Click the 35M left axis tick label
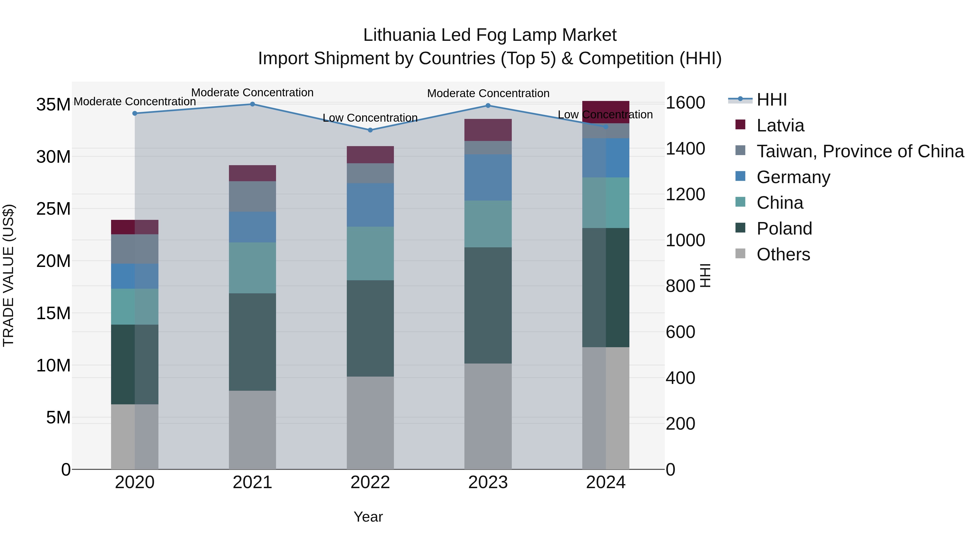Image resolution: width=980 pixels, height=551 pixels. click(53, 104)
